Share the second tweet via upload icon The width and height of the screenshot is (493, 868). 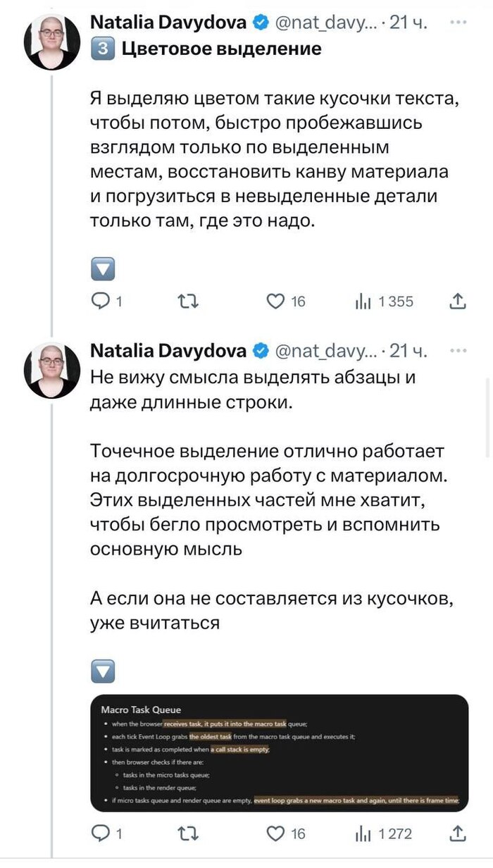click(457, 833)
